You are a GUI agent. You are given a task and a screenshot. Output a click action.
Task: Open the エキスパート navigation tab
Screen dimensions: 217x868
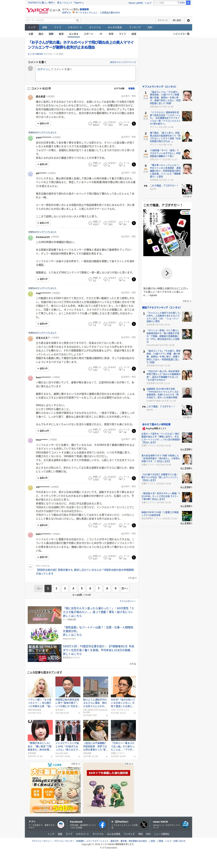[75, 28]
